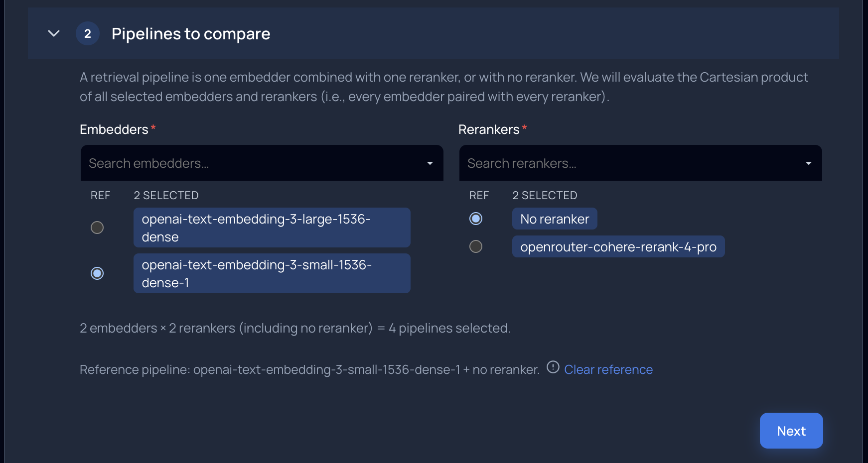
Task: Click the Clear reference link
Action: tap(608, 369)
